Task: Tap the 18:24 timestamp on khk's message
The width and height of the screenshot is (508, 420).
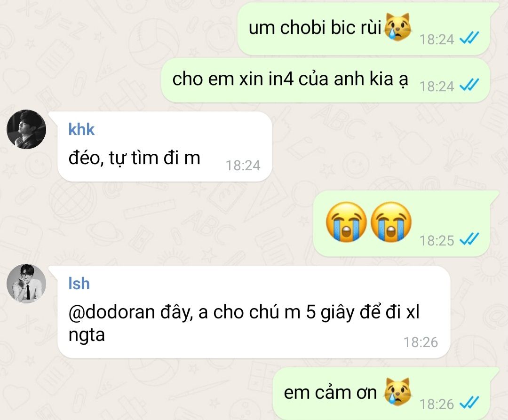Action: (x=243, y=166)
